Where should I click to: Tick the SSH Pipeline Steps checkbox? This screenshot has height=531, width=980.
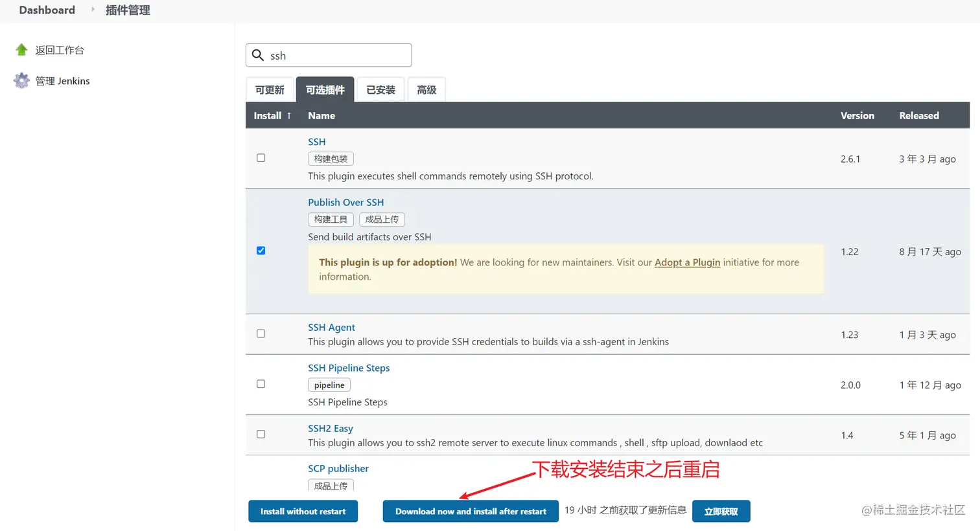261,384
